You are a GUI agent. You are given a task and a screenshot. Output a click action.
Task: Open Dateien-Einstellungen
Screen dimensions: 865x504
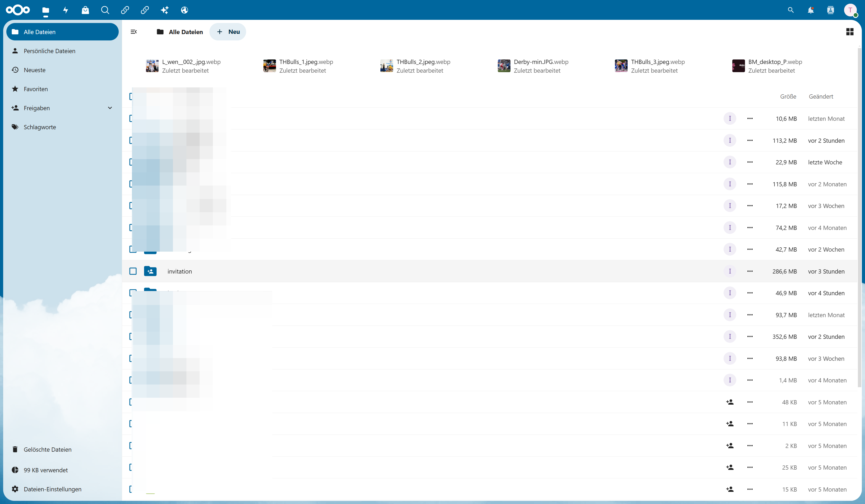tap(62, 489)
